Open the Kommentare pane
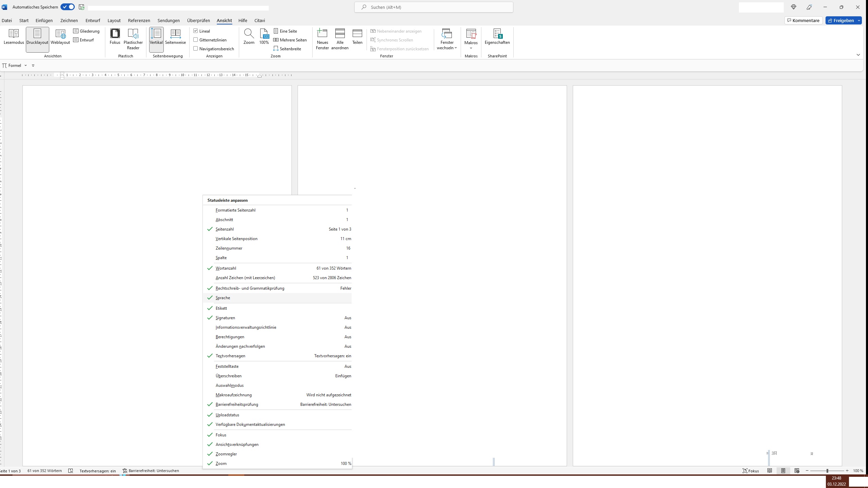 pyautogui.click(x=803, y=20)
